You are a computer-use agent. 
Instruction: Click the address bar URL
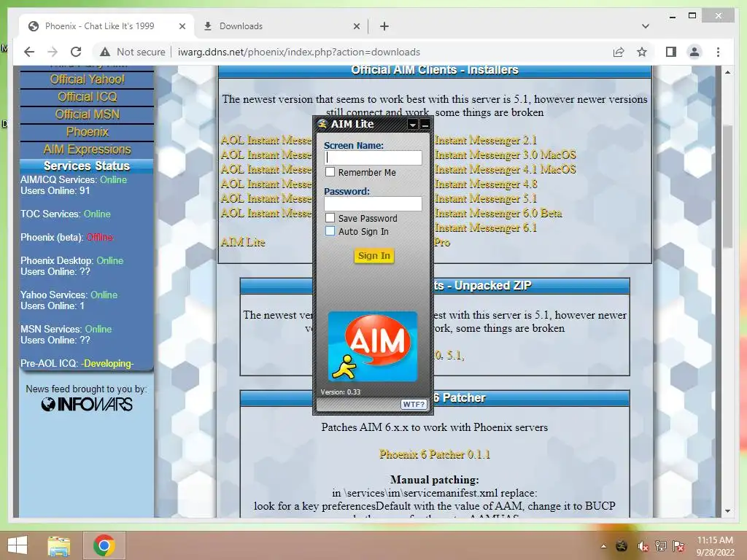(x=298, y=52)
